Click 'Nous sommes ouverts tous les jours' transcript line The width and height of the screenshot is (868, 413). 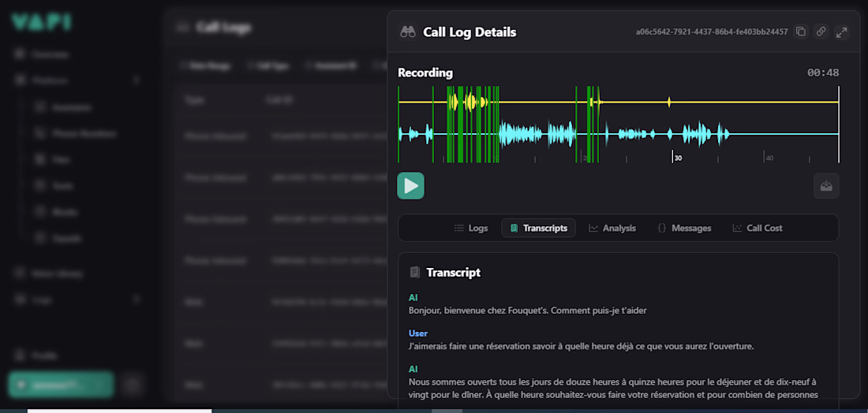[613, 388]
